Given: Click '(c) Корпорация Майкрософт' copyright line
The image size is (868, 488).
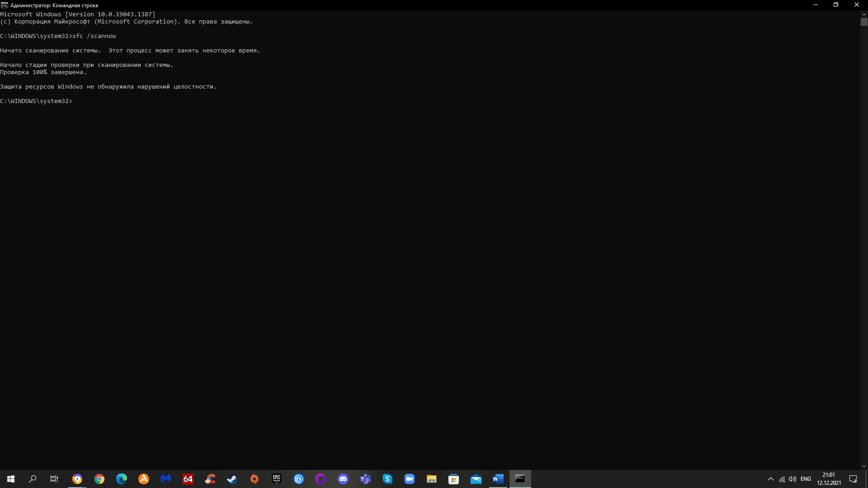Looking at the screenshot, I should click(x=126, y=22).
